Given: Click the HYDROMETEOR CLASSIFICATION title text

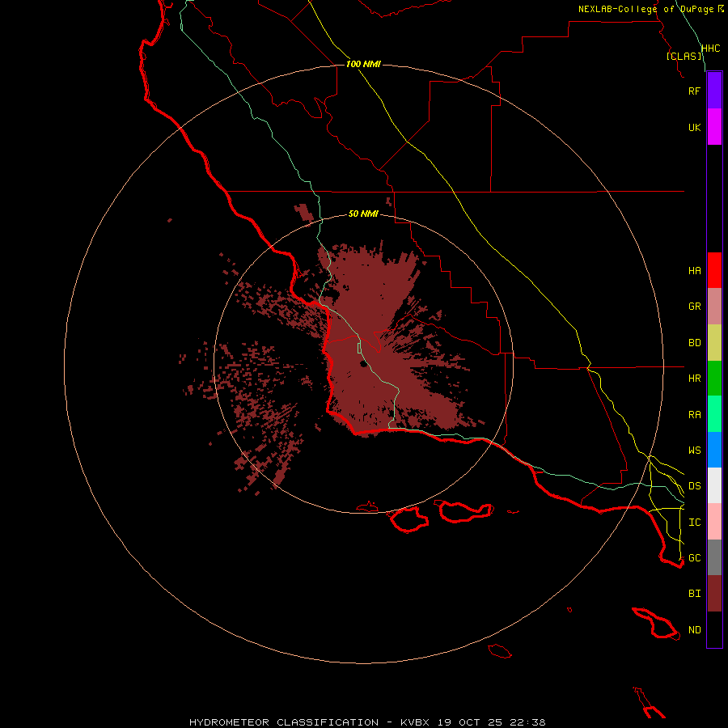Looking at the screenshot, I should [x=284, y=722].
